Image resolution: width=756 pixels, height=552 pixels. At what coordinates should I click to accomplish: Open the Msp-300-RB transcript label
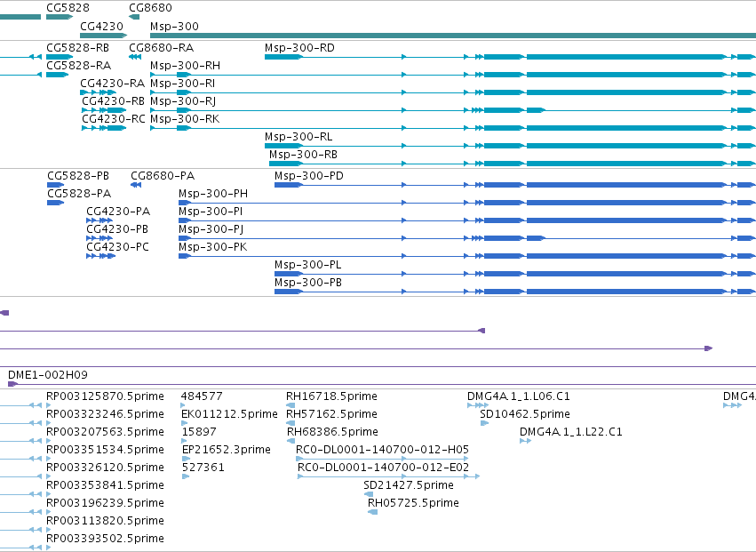pos(303,155)
